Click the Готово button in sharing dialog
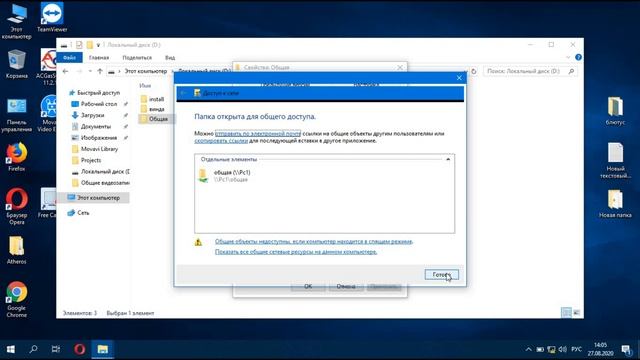This screenshot has width=640, height=360. click(x=441, y=275)
